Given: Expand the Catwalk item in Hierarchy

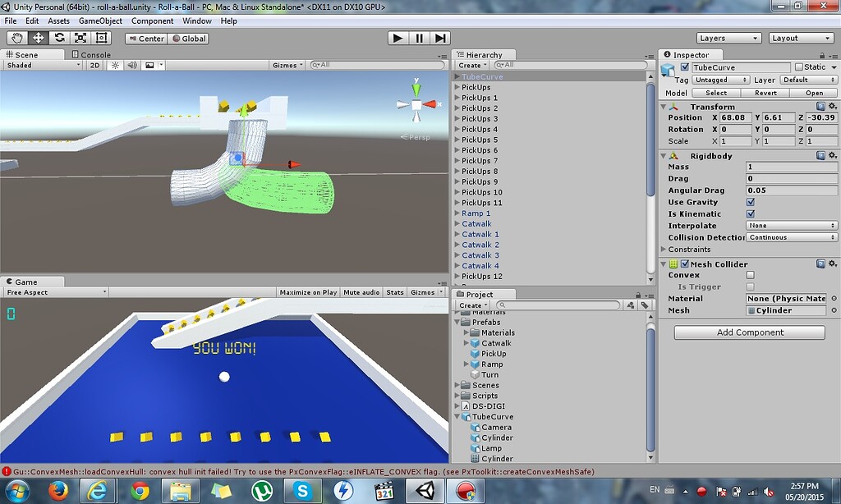Looking at the screenshot, I should [457, 223].
